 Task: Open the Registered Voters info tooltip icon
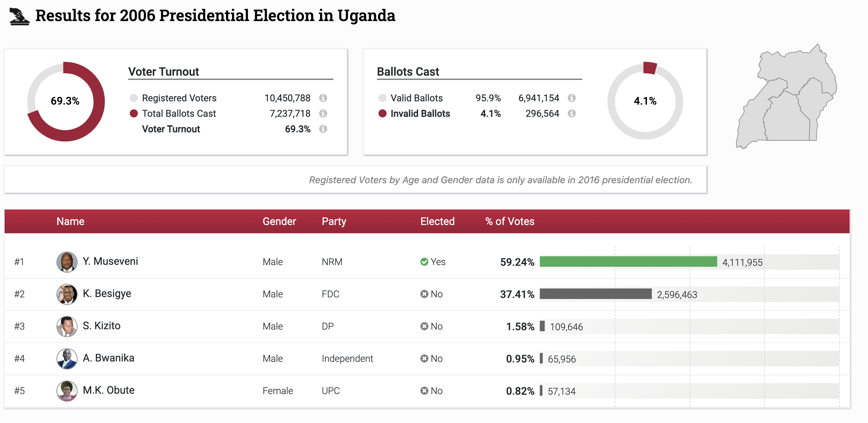[324, 98]
